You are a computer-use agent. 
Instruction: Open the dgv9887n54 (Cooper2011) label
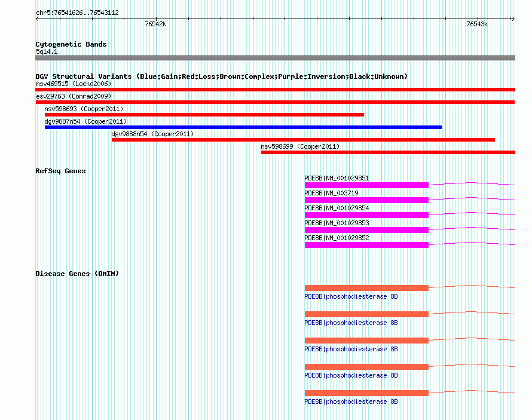pos(85,121)
